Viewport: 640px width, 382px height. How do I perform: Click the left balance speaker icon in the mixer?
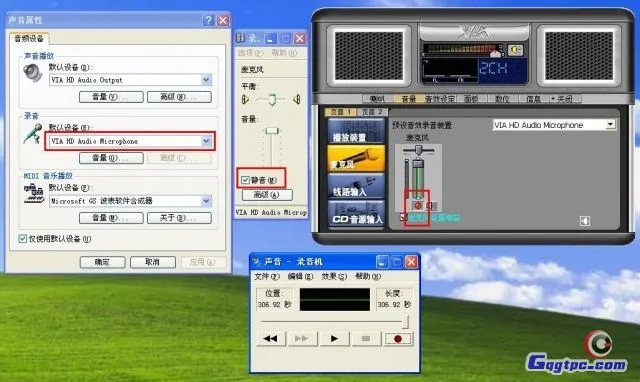[245, 99]
